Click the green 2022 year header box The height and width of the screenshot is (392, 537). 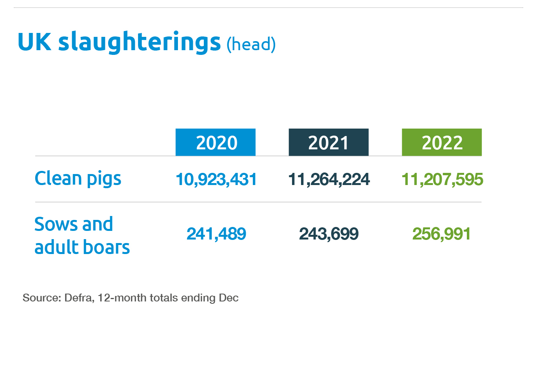pyautogui.click(x=442, y=142)
